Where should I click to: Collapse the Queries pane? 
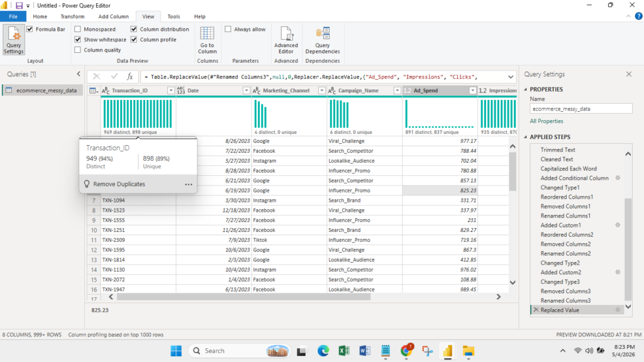pos(79,74)
